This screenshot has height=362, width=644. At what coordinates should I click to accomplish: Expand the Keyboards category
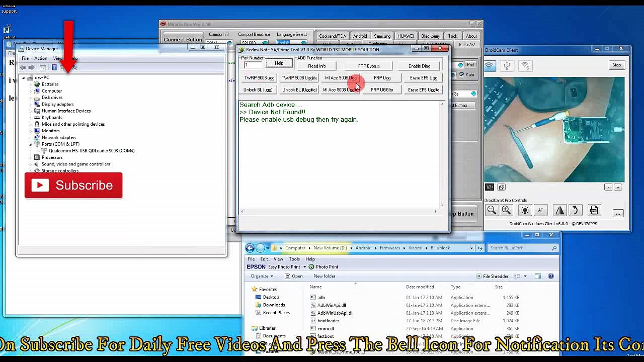pos(31,118)
